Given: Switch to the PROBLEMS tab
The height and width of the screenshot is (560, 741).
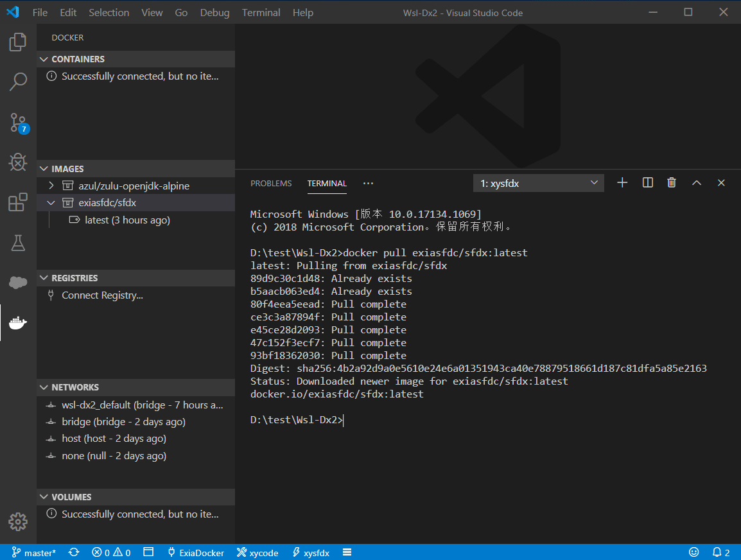Looking at the screenshot, I should coord(271,184).
